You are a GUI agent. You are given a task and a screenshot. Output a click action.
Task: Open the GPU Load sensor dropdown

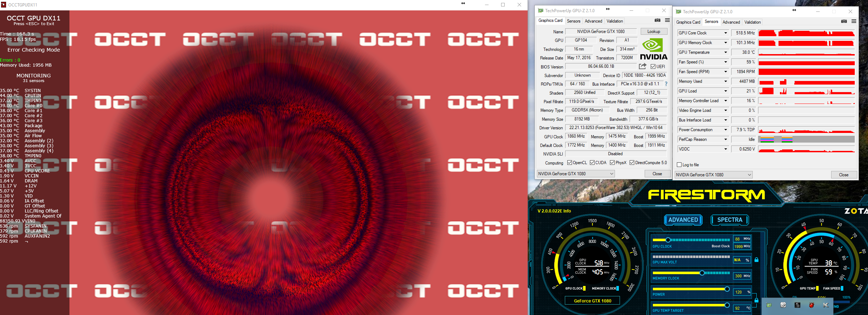726,91
